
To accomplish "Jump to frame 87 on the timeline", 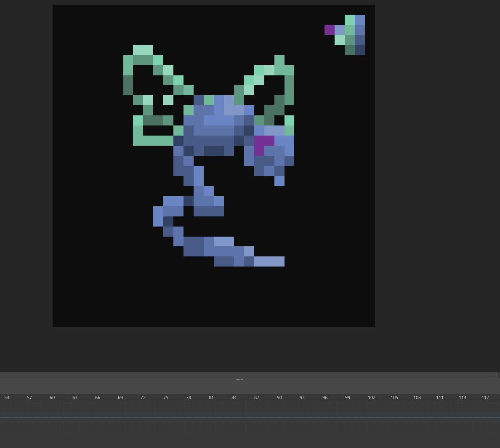I will (x=257, y=397).
